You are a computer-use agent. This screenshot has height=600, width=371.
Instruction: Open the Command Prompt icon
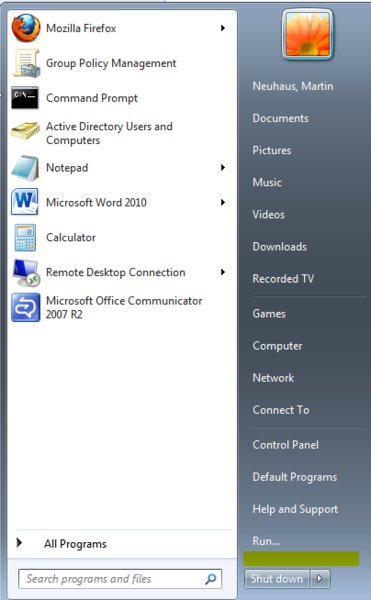[x=25, y=98]
